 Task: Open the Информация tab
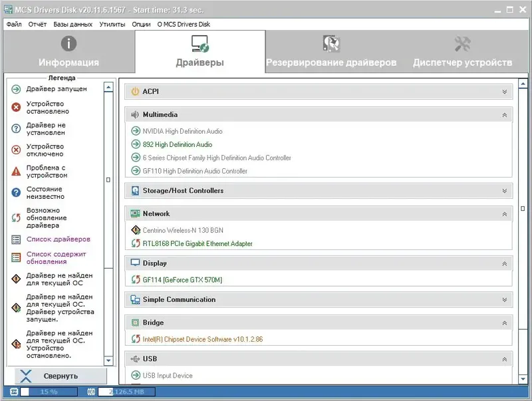(69, 52)
